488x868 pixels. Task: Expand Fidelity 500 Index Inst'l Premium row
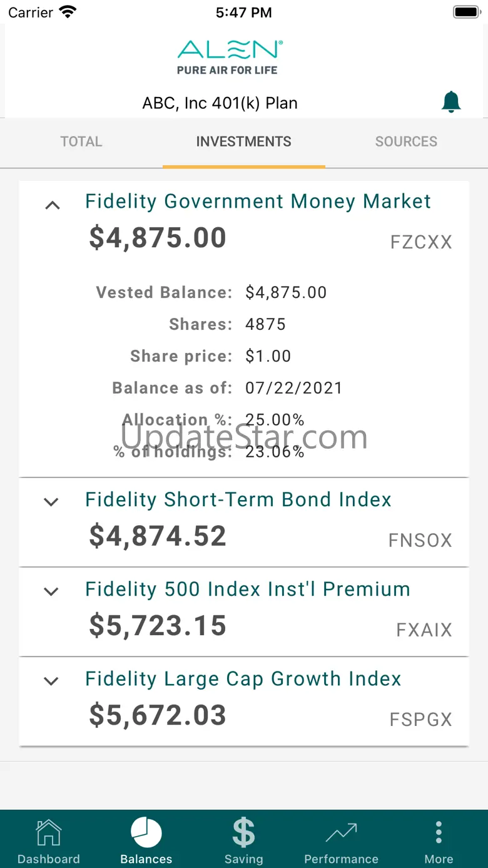pyautogui.click(x=51, y=591)
